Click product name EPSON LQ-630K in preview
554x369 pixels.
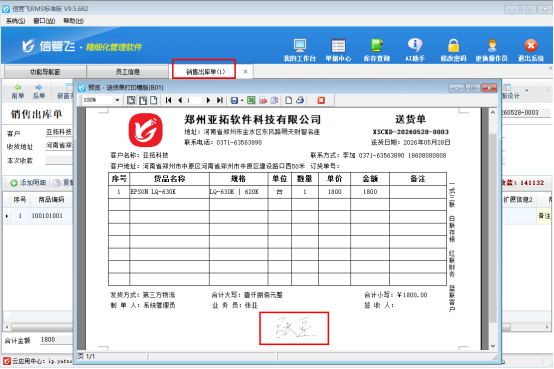tap(153, 192)
